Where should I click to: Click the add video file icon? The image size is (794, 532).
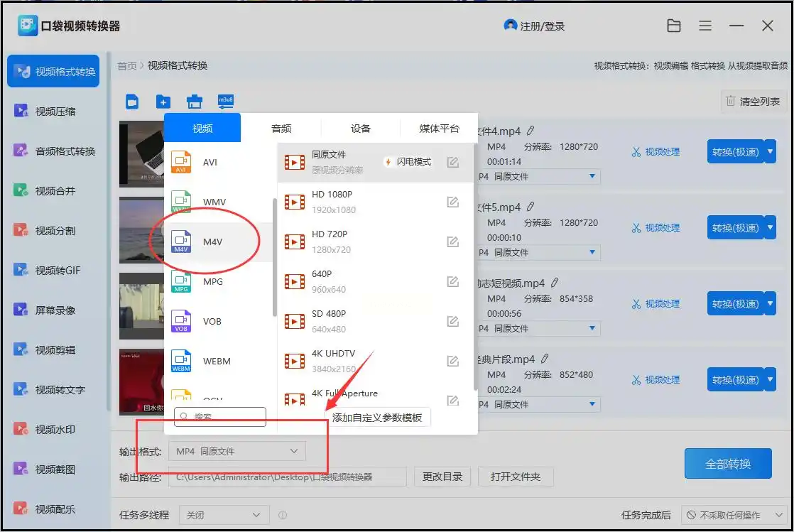point(132,102)
